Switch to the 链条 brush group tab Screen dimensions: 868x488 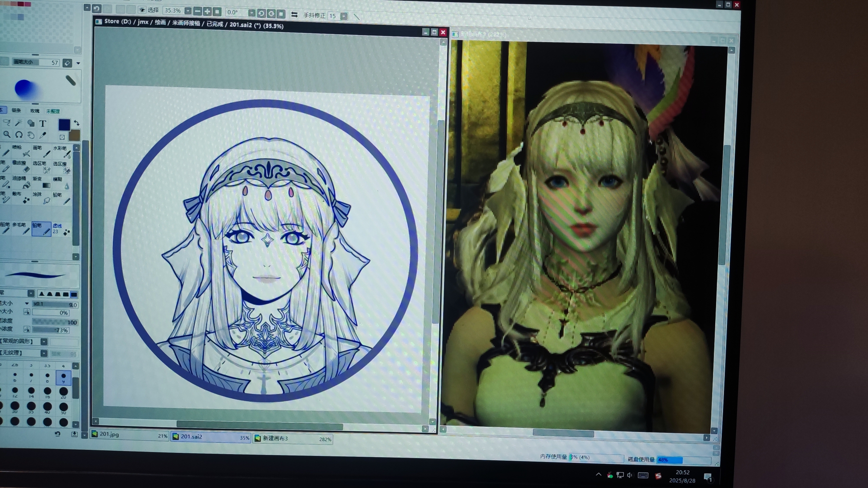[x=16, y=111]
